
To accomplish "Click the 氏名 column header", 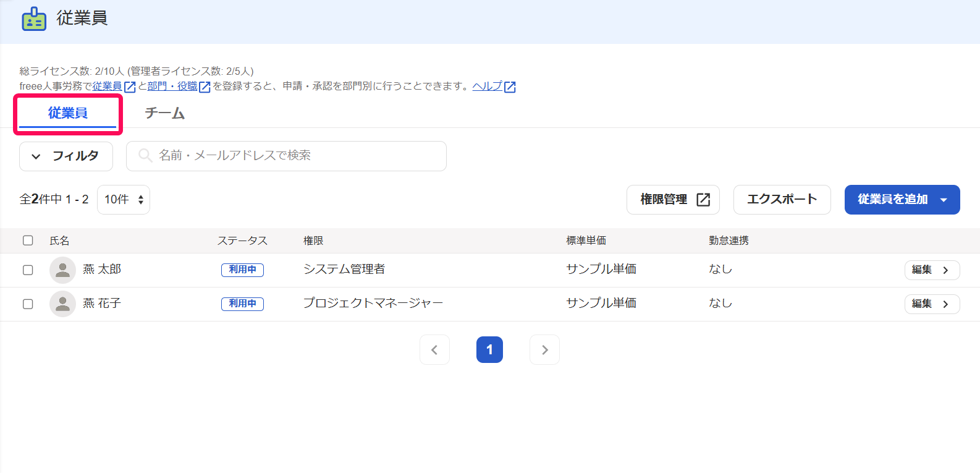I will (x=59, y=241).
